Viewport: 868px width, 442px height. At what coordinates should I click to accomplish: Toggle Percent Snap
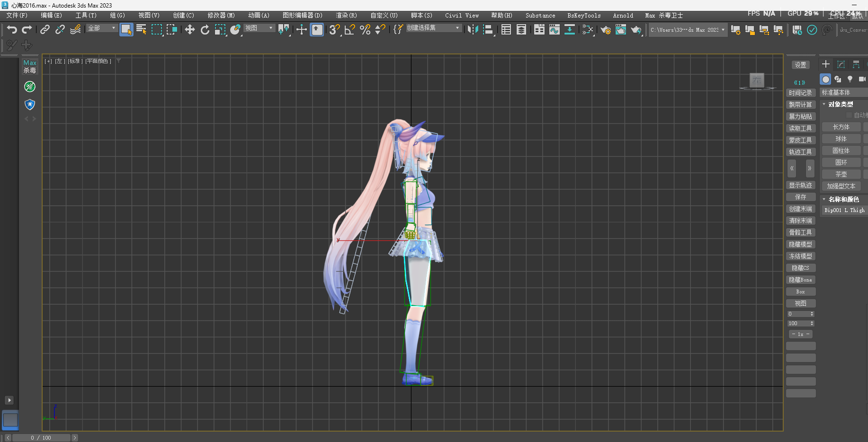[365, 30]
